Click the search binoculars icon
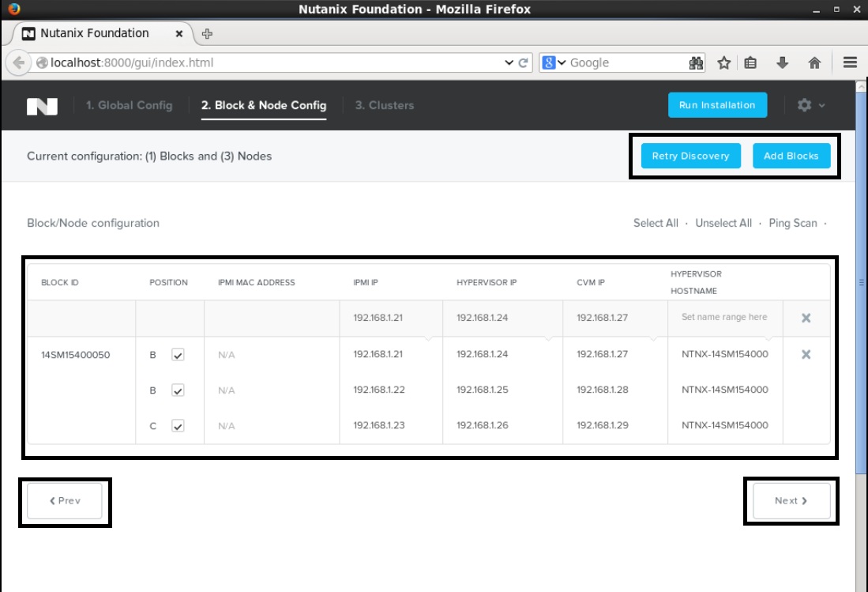The image size is (868, 592). pos(696,63)
